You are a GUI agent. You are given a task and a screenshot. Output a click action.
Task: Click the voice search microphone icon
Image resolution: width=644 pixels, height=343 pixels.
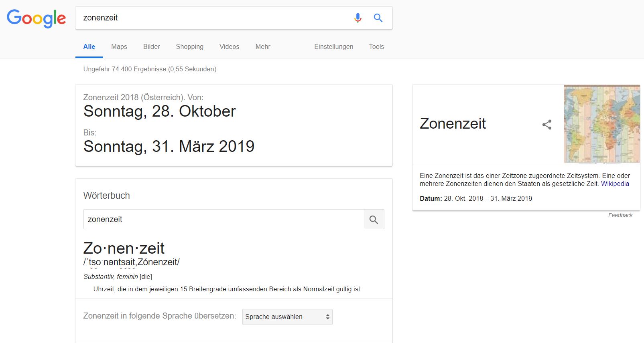coord(358,18)
